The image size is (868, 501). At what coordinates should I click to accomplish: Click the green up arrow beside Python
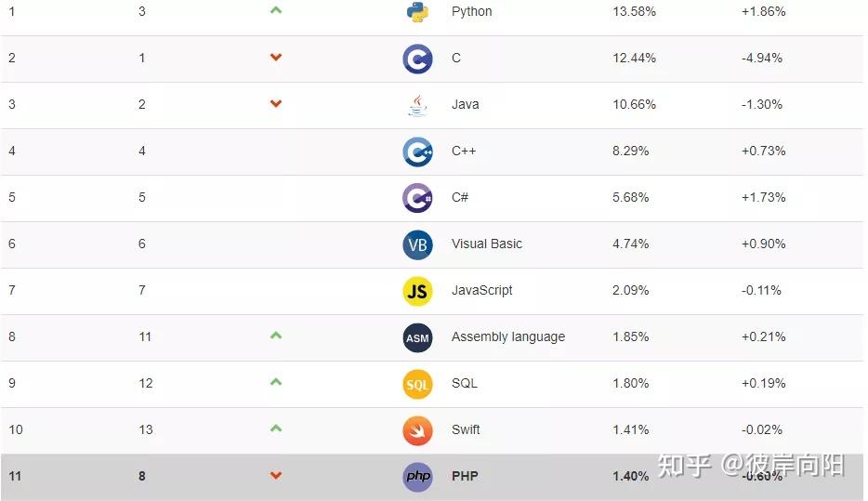pyautogui.click(x=275, y=10)
